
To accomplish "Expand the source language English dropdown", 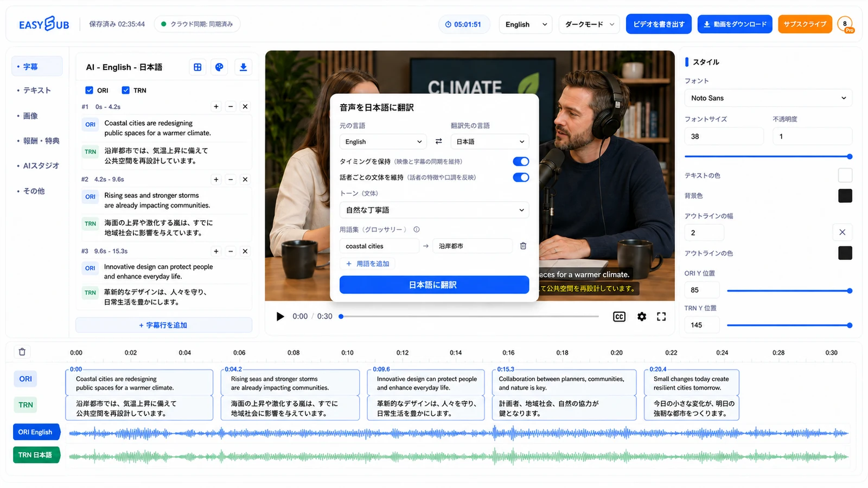I will tap(384, 142).
